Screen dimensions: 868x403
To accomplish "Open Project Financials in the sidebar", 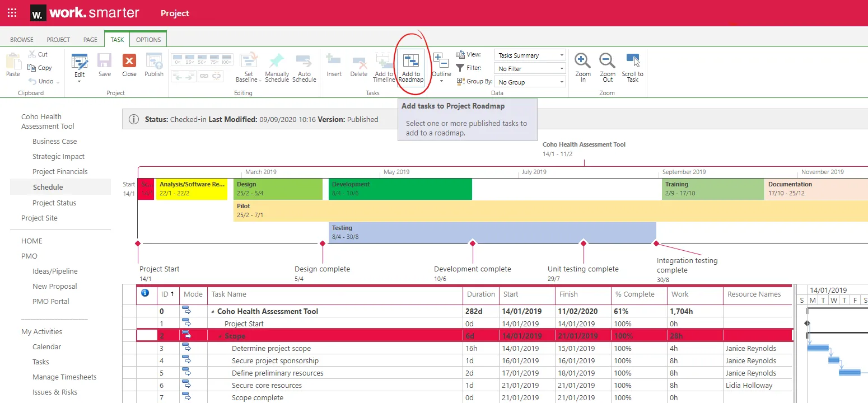I will point(61,171).
